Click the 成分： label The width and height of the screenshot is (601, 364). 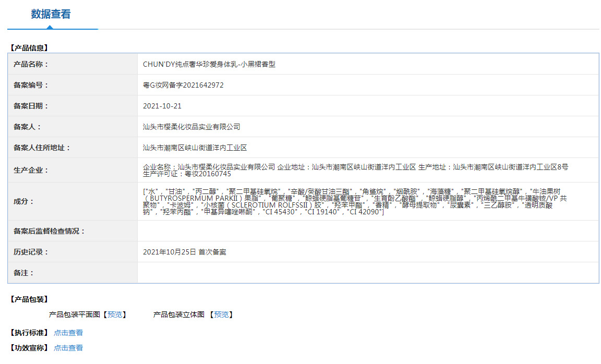click(24, 201)
